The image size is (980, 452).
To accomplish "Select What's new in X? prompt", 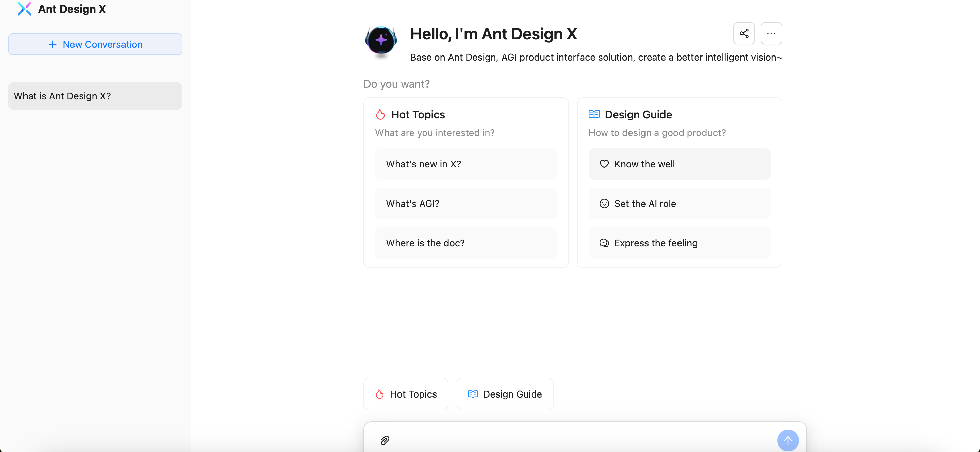I will point(465,164).
